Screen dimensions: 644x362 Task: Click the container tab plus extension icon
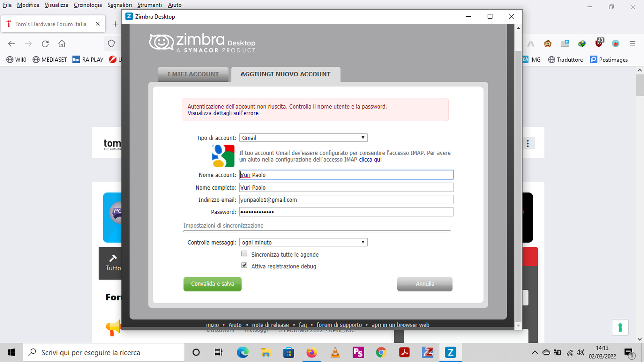point(565,44)
